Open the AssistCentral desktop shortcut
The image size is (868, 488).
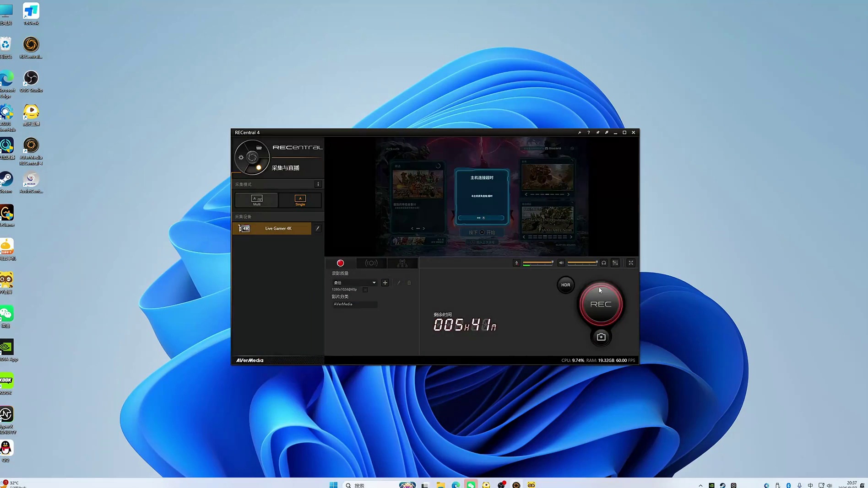(31, 182)
